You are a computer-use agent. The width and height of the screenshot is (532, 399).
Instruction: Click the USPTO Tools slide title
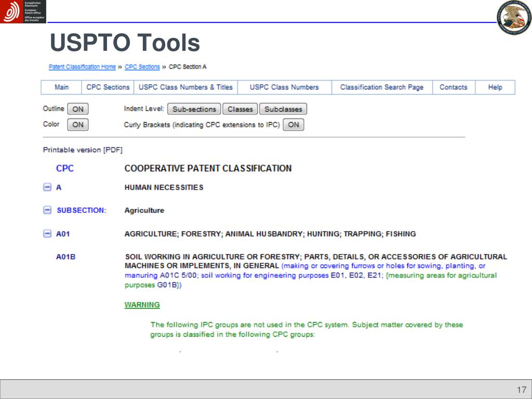125,43
